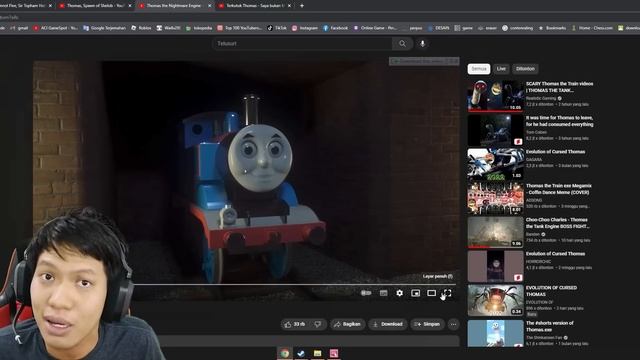Close the 'Terkutuk Thomas' browser tab
Image resolution: width=640 pixels, height=360 pixels.
click(x=289, y=6)
